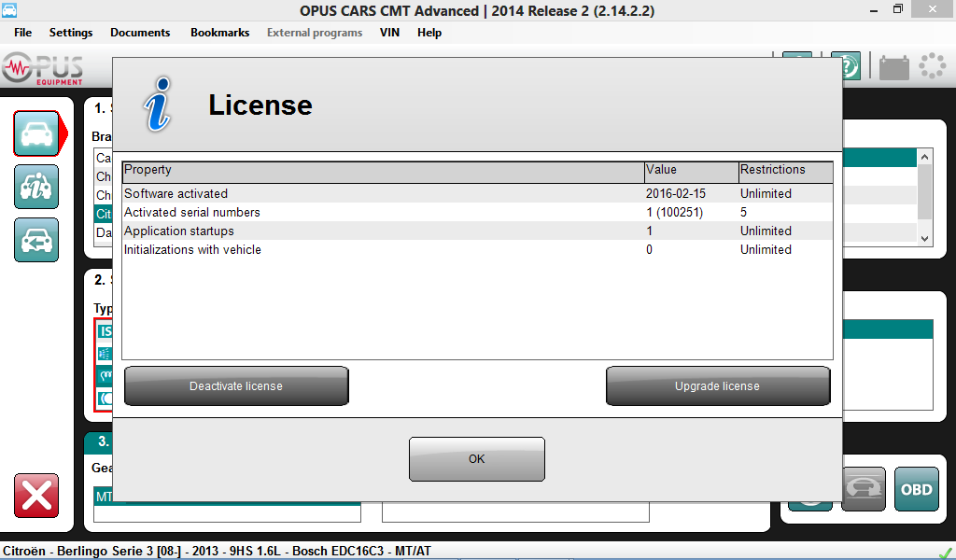Screen dimensions: 956x560
Task: Click the Upgrade license button
Action: click(x=718, y=385)
